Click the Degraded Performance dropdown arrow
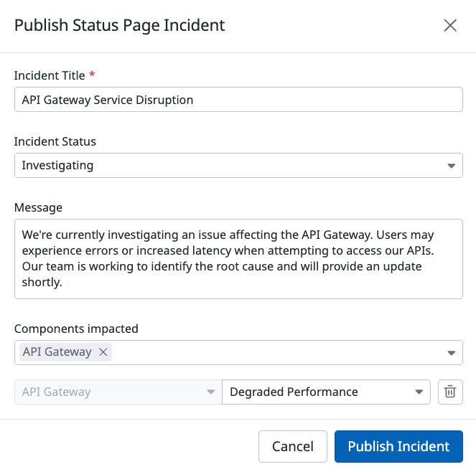The height and width of the screenshot is (472, 476). coord(419,392)
